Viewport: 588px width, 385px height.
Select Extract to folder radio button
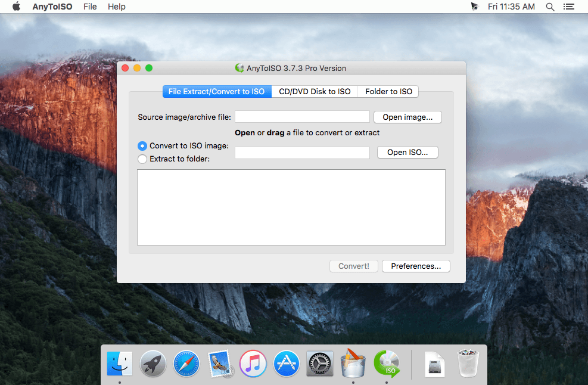click(x=142, y=159)
